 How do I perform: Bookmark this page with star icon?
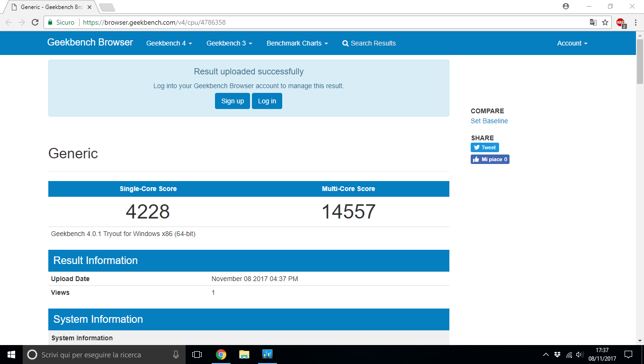point(605,22)
